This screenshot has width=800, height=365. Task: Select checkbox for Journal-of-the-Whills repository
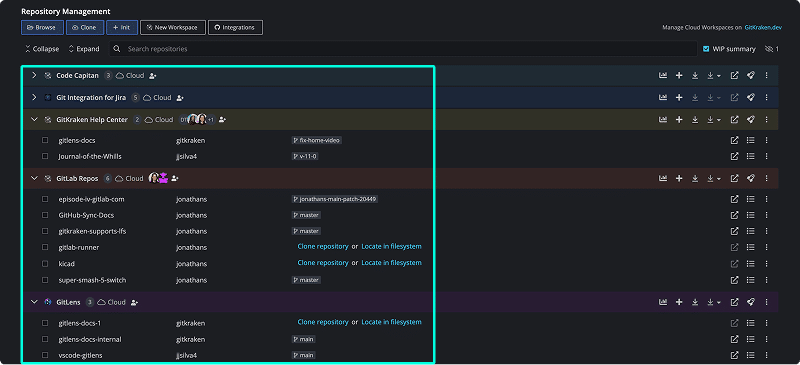[45, 156]
